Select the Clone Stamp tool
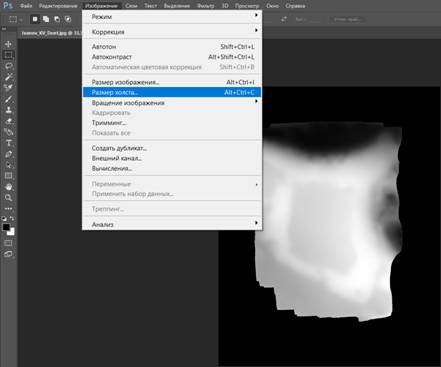Viewport: 441px width, 367px height. [8, 110]
